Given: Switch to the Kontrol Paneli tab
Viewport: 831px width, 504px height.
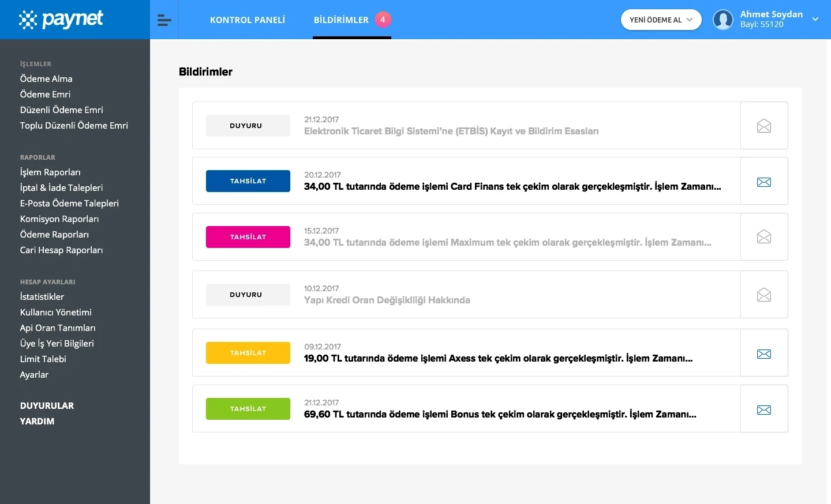Looking at the screenshot, I should click(248, 20).
